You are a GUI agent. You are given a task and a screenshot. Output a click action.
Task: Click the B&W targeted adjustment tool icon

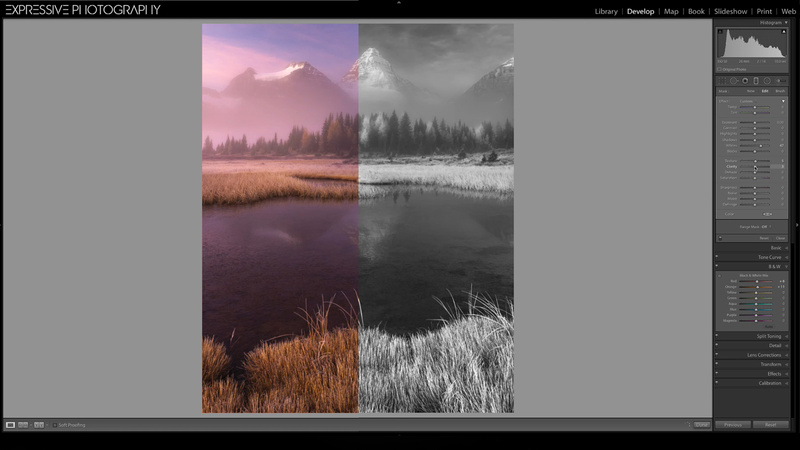pos(720,274)
